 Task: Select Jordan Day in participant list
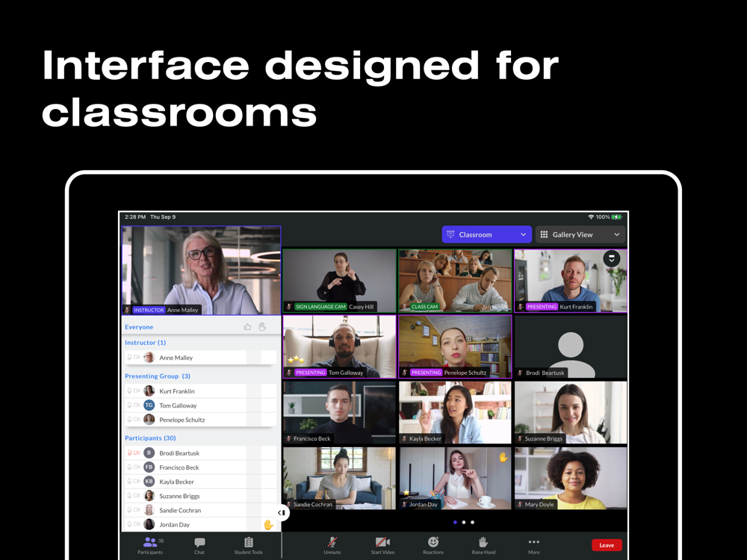200,524
